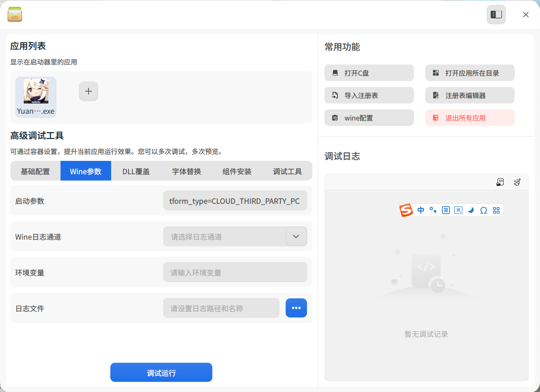This screenshot has height=392, width=540.
Task: Switch to 字体替换 tab
Action: [x=186, y=171]
